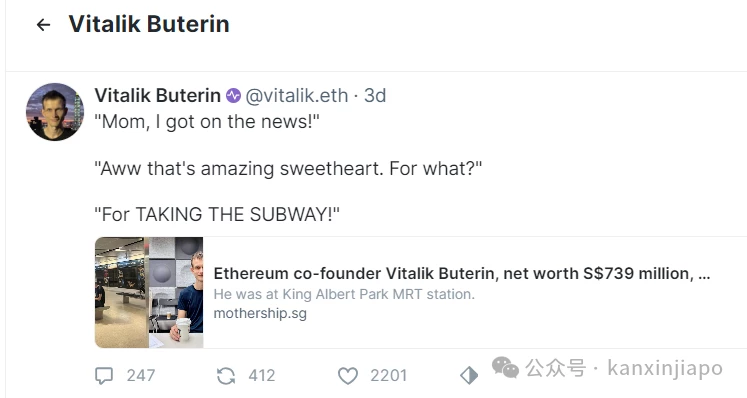Click the King Albert Park MRT description
747x398 pixels.
coord(344,294)
